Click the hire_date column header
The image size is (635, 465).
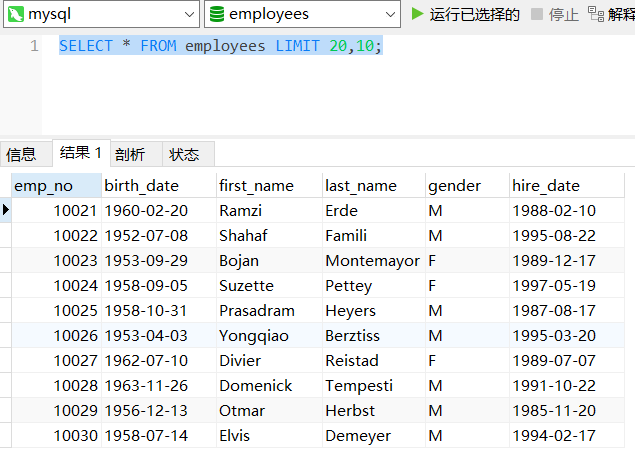point(567,186)
